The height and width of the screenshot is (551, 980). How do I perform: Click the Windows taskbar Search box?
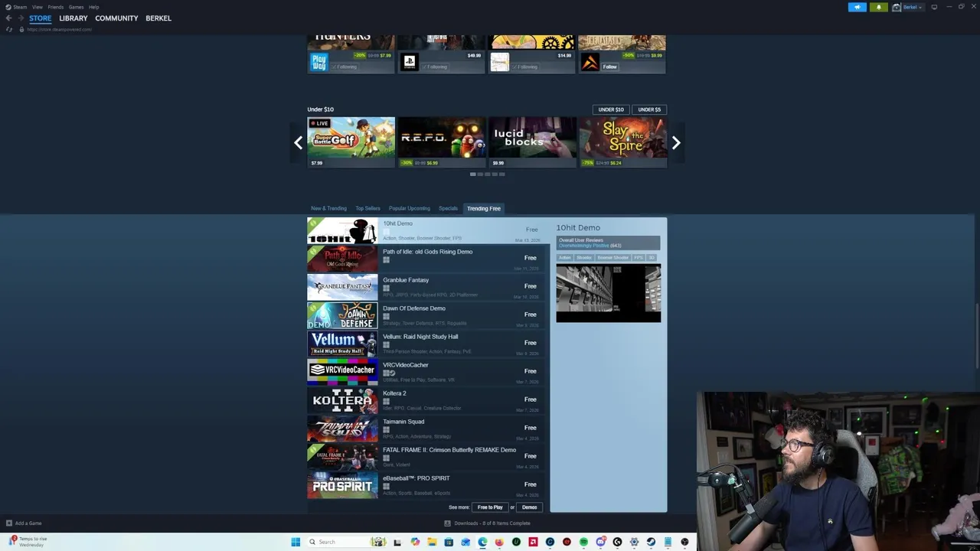(x=346, y=542)
